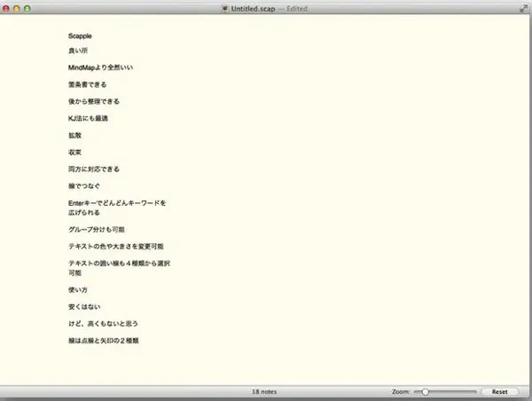The image size is (532, 401).
Task: Select the グループ分けも可能 note
Action: click(x=97, y=230)
